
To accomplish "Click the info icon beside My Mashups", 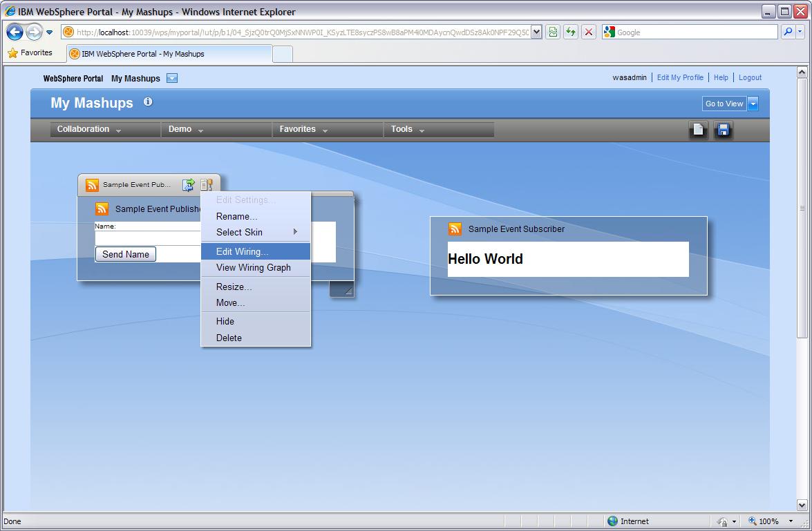I will point(148,102).
